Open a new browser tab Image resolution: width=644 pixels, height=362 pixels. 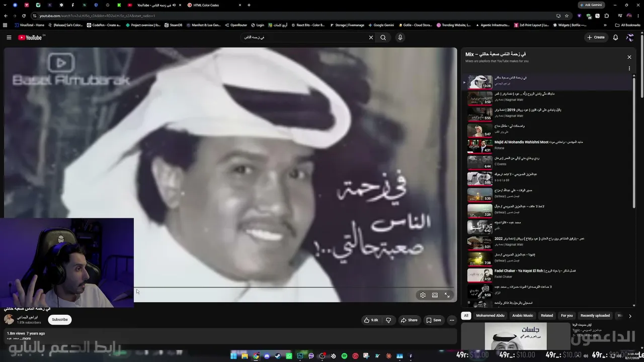249,5
